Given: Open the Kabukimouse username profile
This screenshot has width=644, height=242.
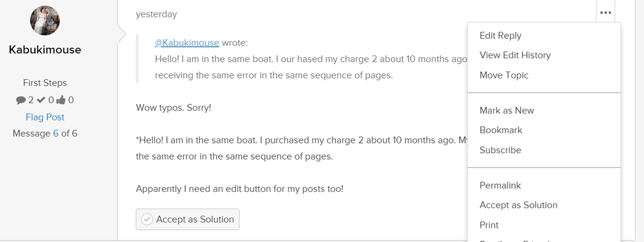Looking at the screenshot, I should click(44, 50).
